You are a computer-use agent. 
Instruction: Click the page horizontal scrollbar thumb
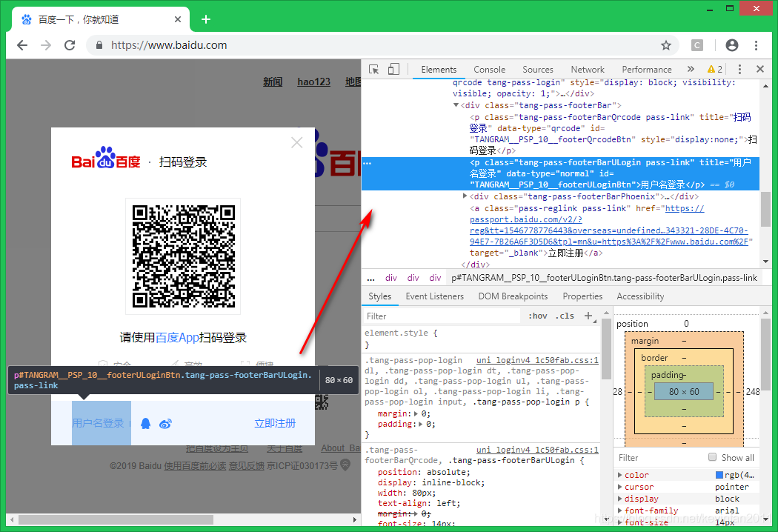(116, 519)
